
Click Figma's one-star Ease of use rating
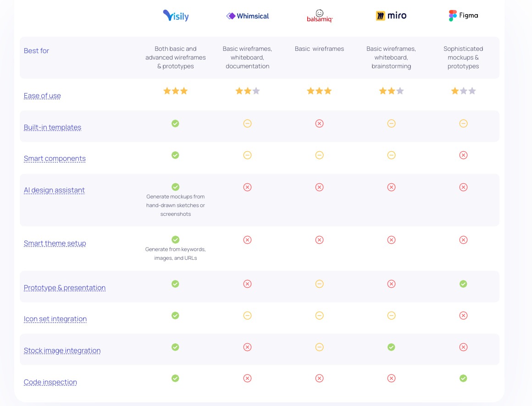pyautogui.click(x=463, y=91)
